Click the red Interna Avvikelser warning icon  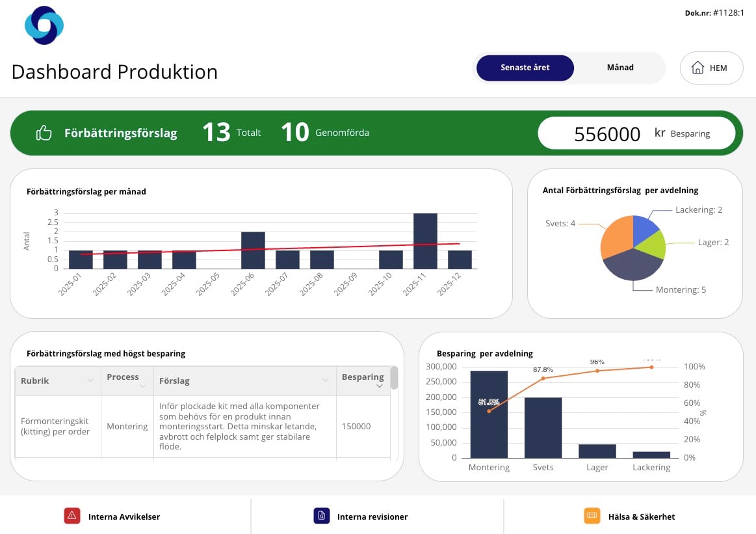coord(72,516)
